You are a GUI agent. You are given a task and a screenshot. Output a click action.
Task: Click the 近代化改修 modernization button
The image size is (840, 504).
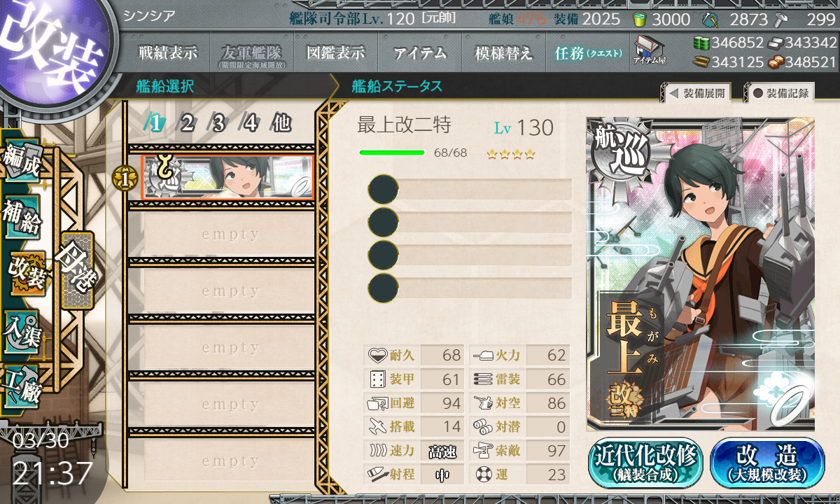click(646, 463)
